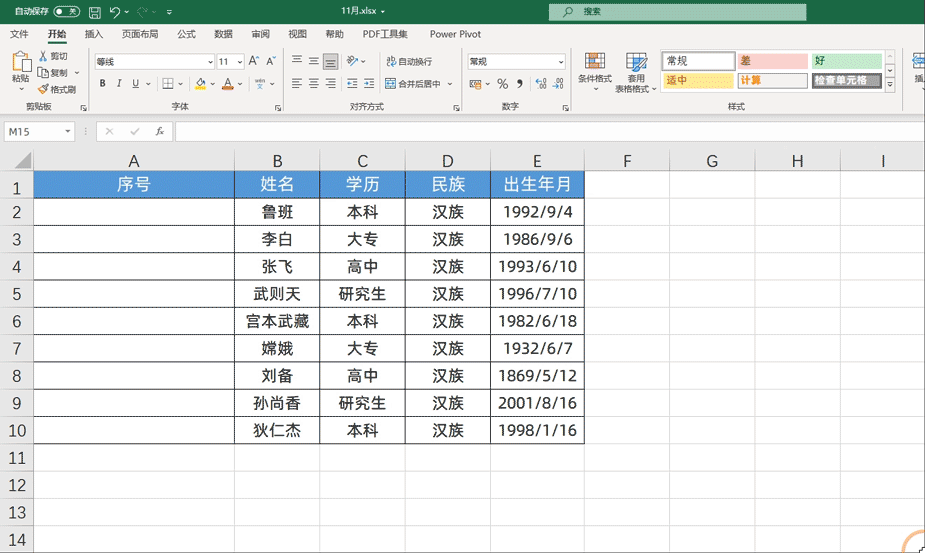
Task: Click into the formula bar
Action: coord(549,131)
